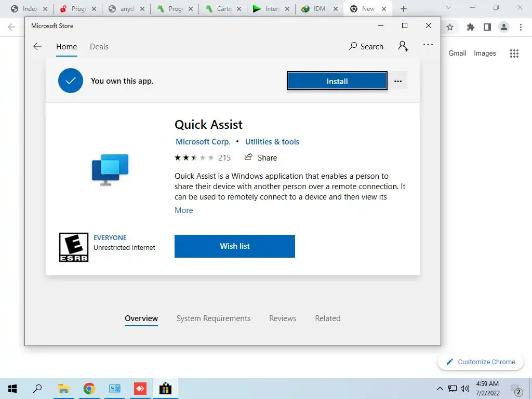The width and height of the screenshot is (532, 399).
Task: Open the Deals tab
Action: point(99,46)
